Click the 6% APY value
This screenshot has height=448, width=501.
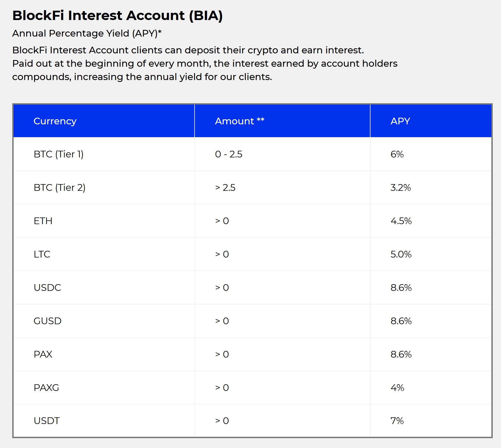[x=397, y=154]
